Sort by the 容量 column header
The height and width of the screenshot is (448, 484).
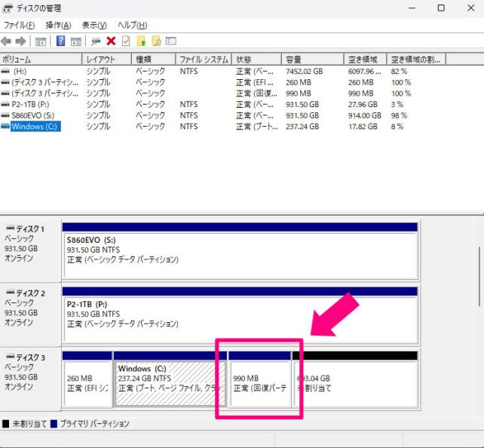(313, 59)
